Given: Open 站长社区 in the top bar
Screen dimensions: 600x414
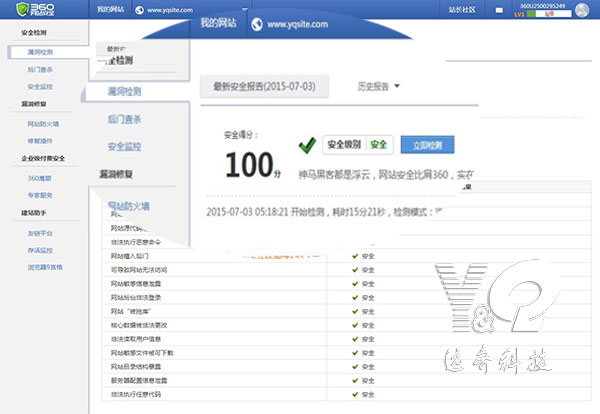Looking at the screenshot, I should click(x=462, y=10).
